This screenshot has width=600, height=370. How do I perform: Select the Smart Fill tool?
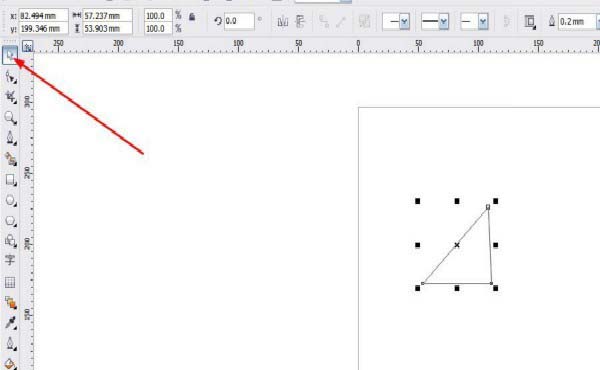point(10,159)
